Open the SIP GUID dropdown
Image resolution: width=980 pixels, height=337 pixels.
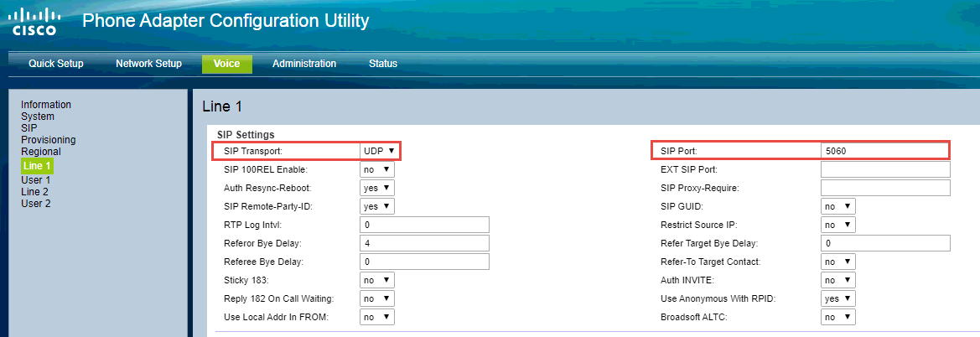838,206
